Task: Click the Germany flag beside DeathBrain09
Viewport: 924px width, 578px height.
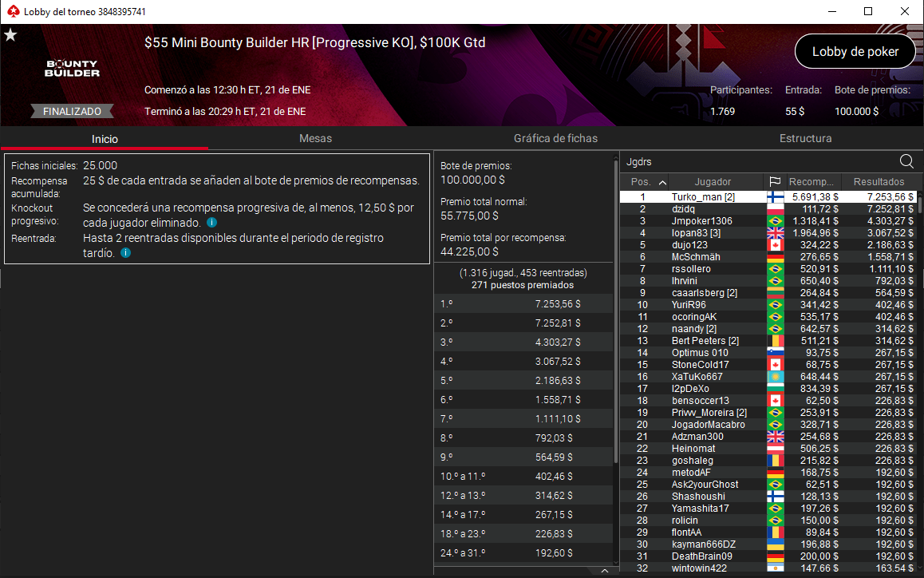Action: pyautogui.click(x=775, y=556)
